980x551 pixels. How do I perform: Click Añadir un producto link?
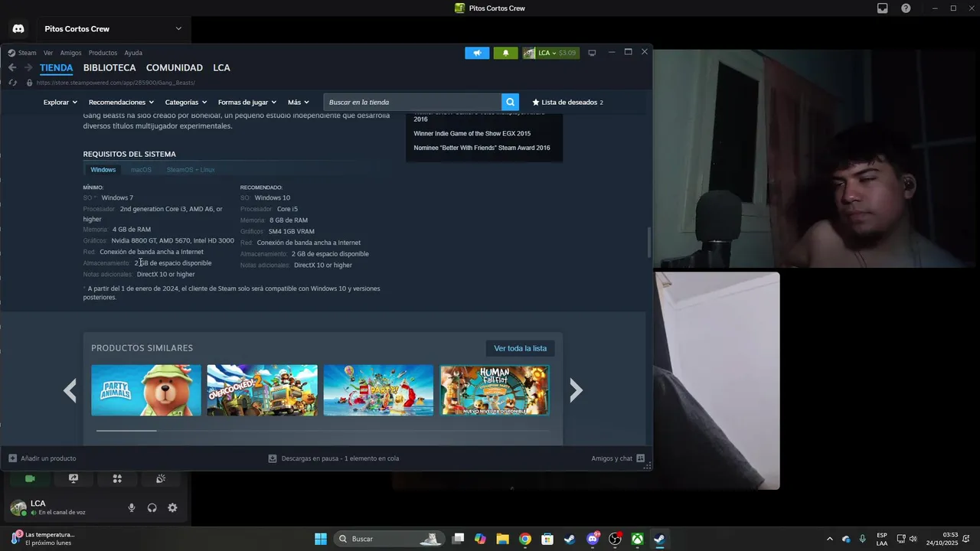42,458
